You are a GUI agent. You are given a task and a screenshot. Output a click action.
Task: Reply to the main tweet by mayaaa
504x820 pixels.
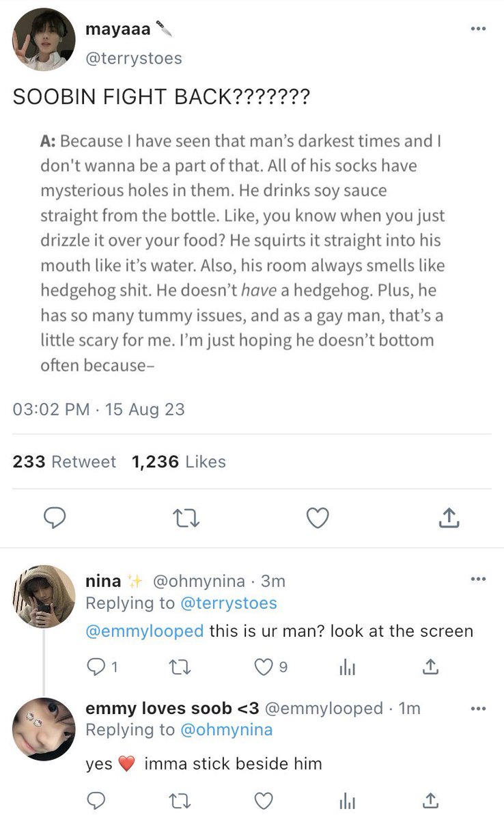[55, 519]
